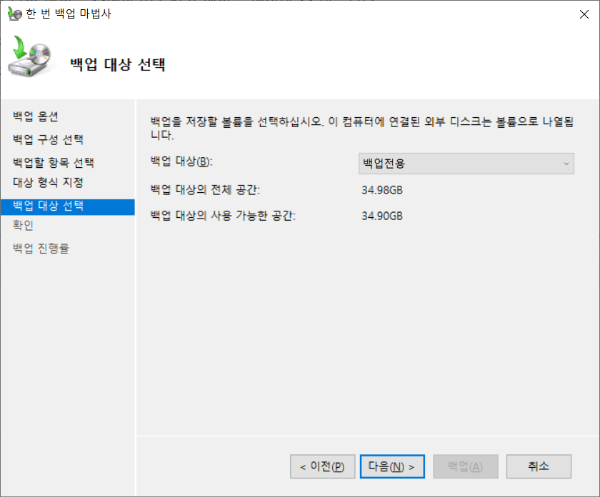The width and height of the screenshot is (600, 497).
Task: Click the wizard title bar icon
Action: [15, 14]
